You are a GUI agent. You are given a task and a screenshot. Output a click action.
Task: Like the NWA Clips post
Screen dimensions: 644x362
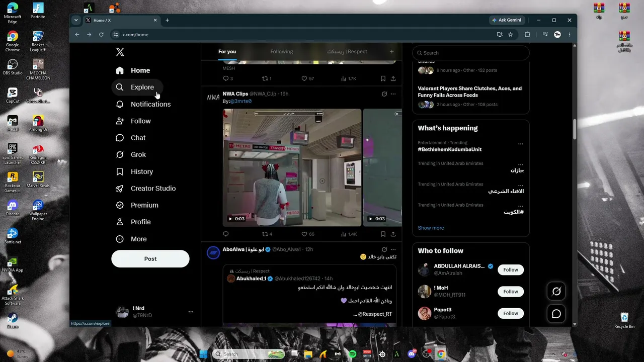307,234
